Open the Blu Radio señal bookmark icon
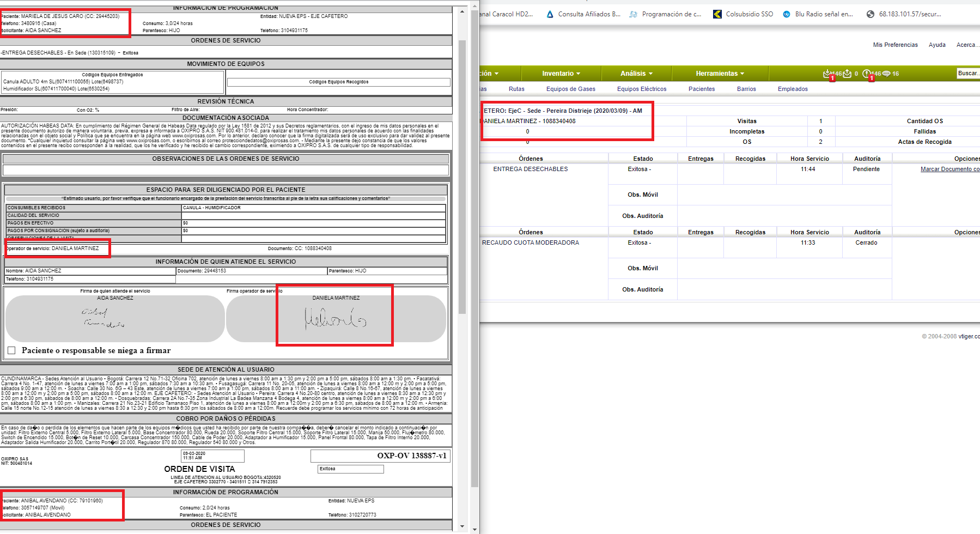This screenshot has width=980, height=534. (787, 14)
